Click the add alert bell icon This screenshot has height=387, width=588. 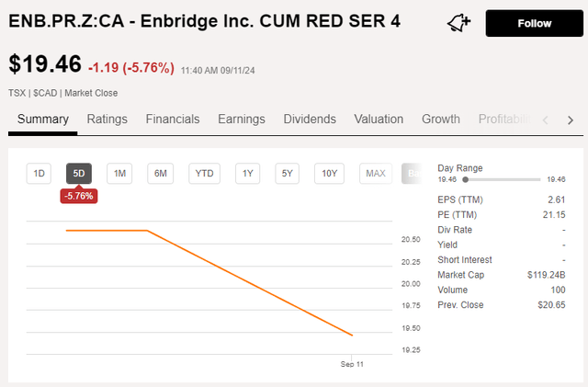click(x=458, y=23)
